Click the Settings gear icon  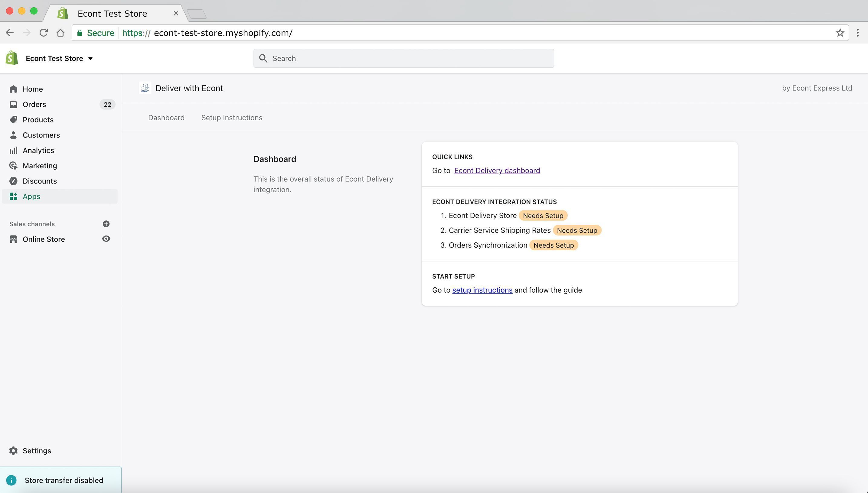coord(13,451)
